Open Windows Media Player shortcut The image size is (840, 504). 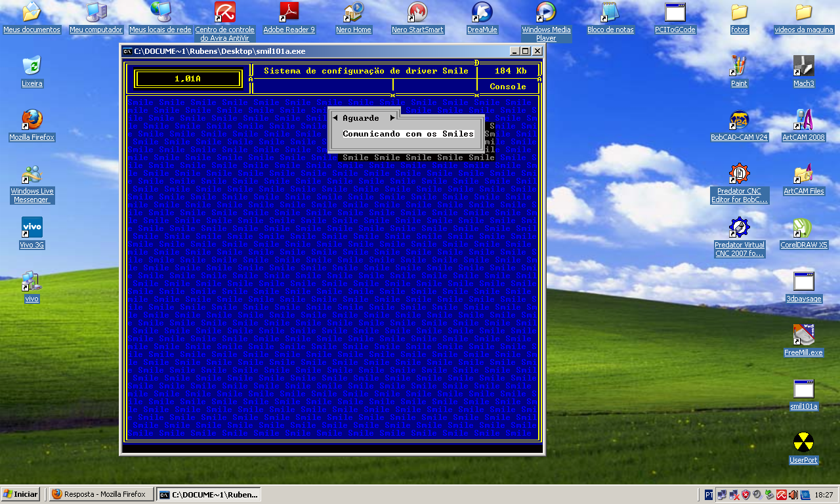tap(546, 22)
